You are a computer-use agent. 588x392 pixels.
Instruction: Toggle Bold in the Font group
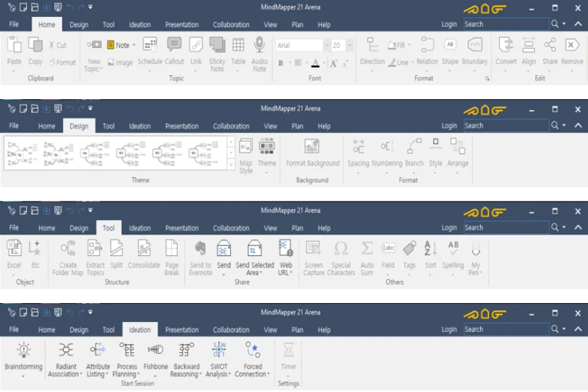pos(281,63)
